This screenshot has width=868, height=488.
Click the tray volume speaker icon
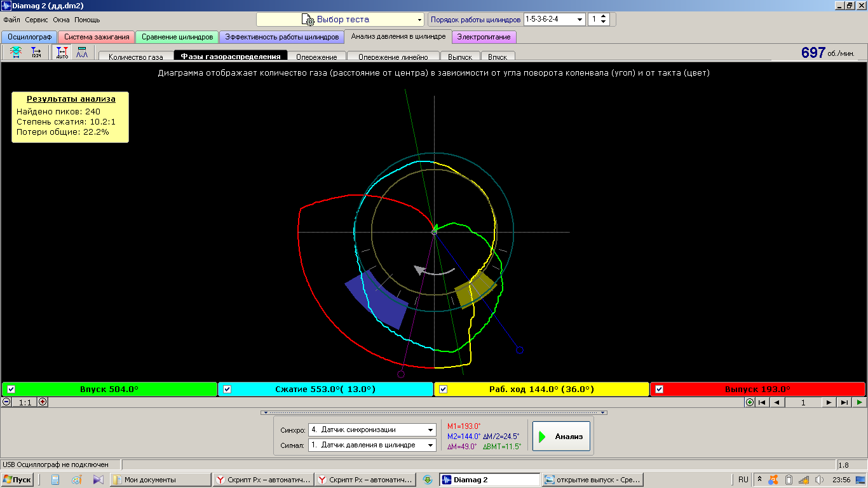pyautogui.click(x=820, y=480)
